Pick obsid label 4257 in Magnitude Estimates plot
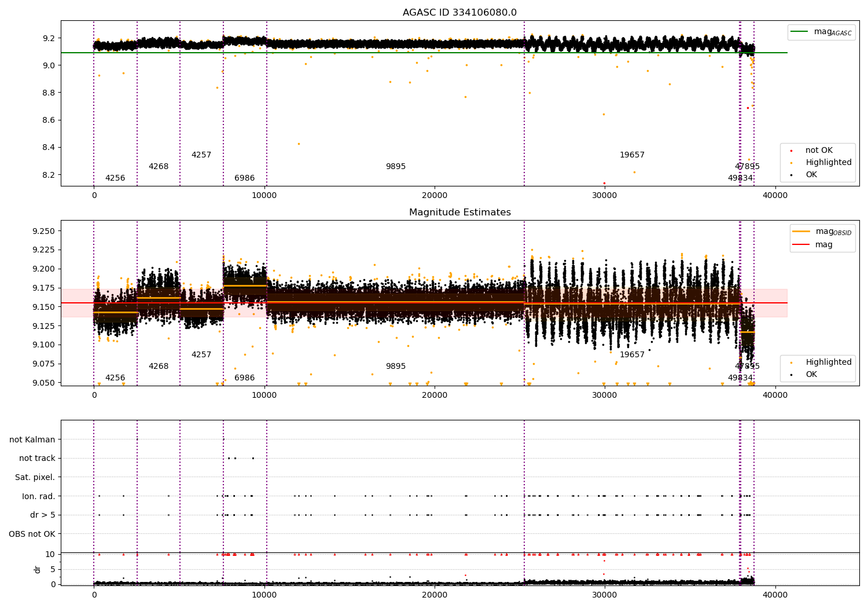This screenshot has height=608, width=868. click(x=201, y=355)
